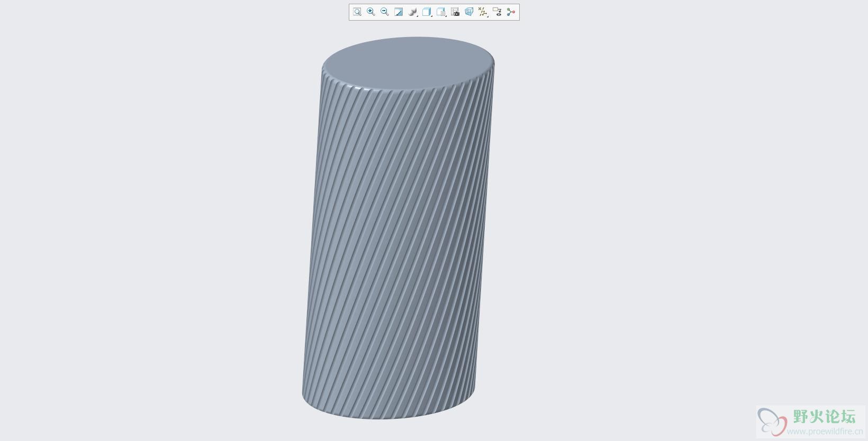Toggle the spin center display

click(x=511, y=12)
